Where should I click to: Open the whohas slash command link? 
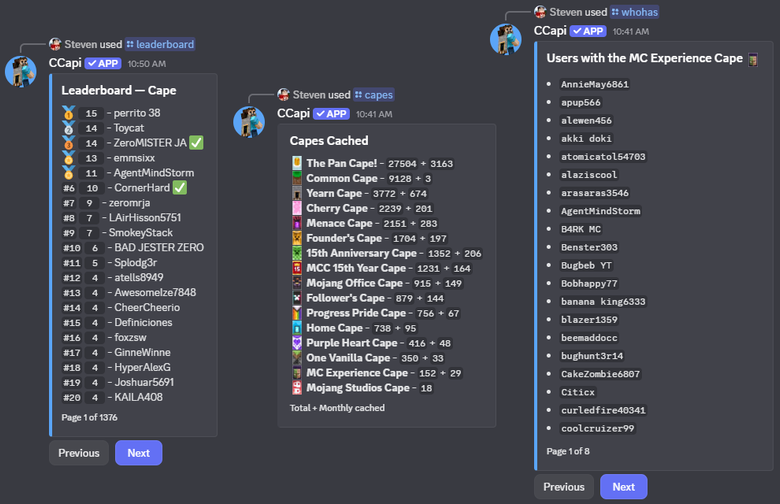click(x=632, y=12)
